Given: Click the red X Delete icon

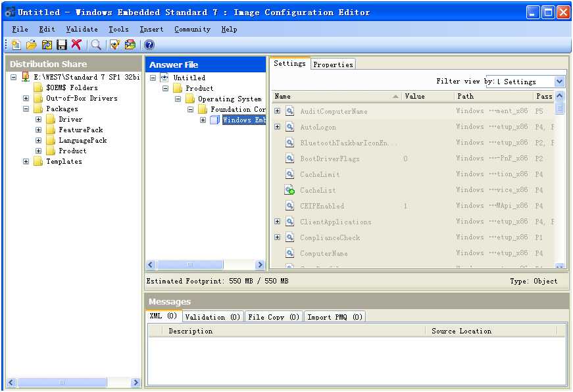Looking at the screenshot, I should pos(76,45).
